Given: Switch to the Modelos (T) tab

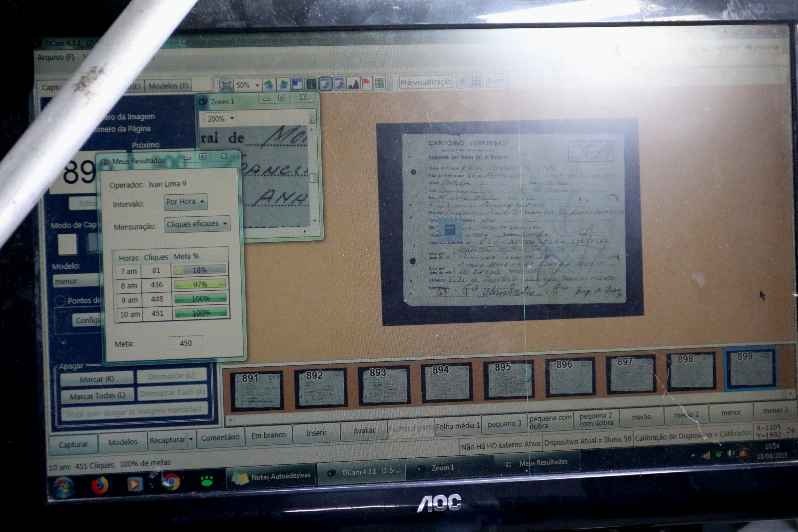Looking at the screenshot, I should point(168,86).
